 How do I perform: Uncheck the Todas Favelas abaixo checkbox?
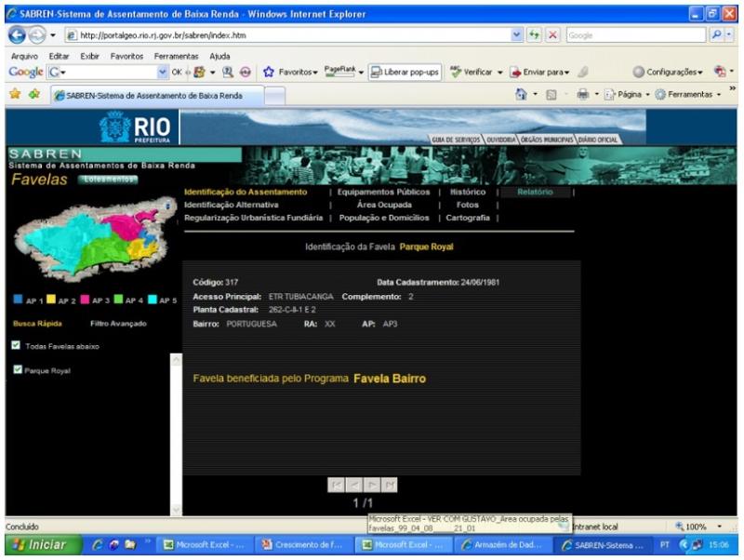[17, 346]
